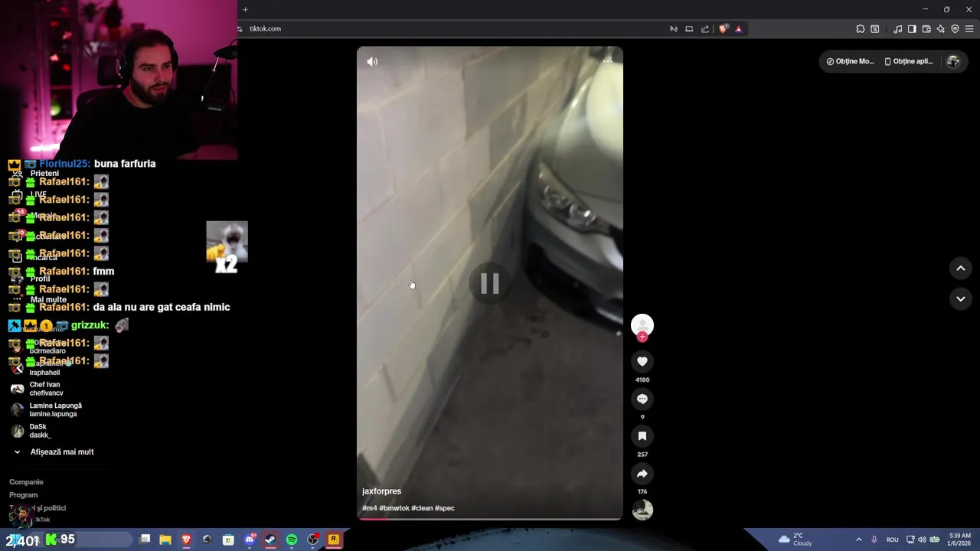
Task: Go to previous video with up chevron
Action: 961,268
